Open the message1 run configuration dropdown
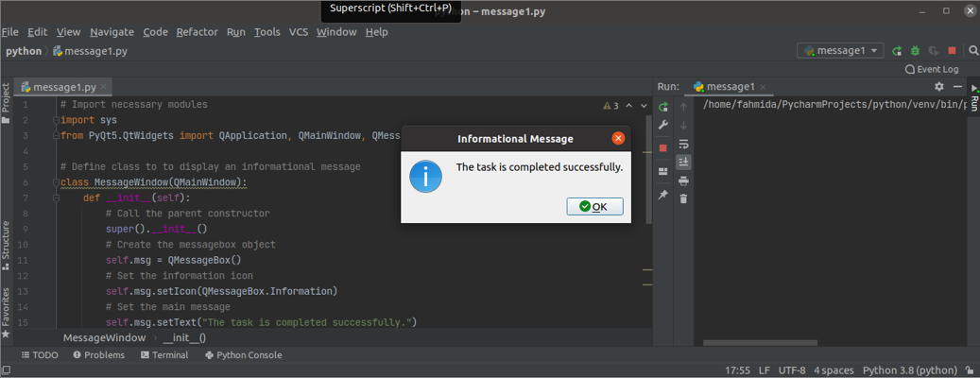The height and width of the screenshot is (378, 980). tap(840, 51)
